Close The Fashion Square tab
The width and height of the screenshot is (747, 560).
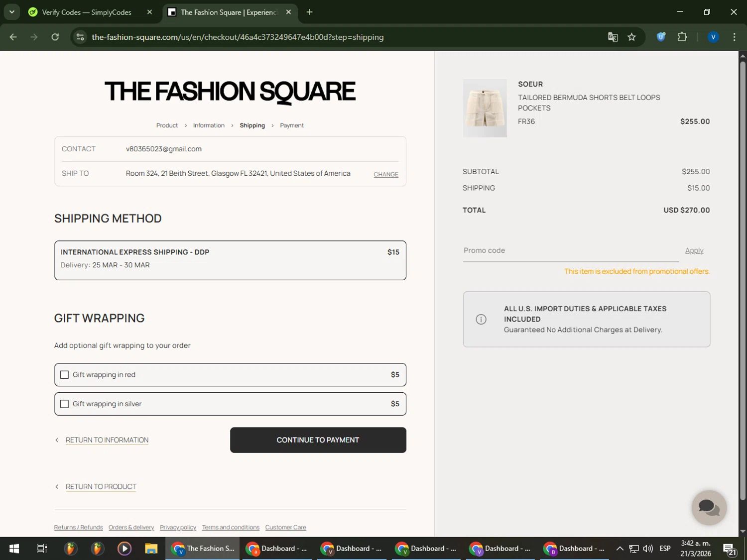288,12
